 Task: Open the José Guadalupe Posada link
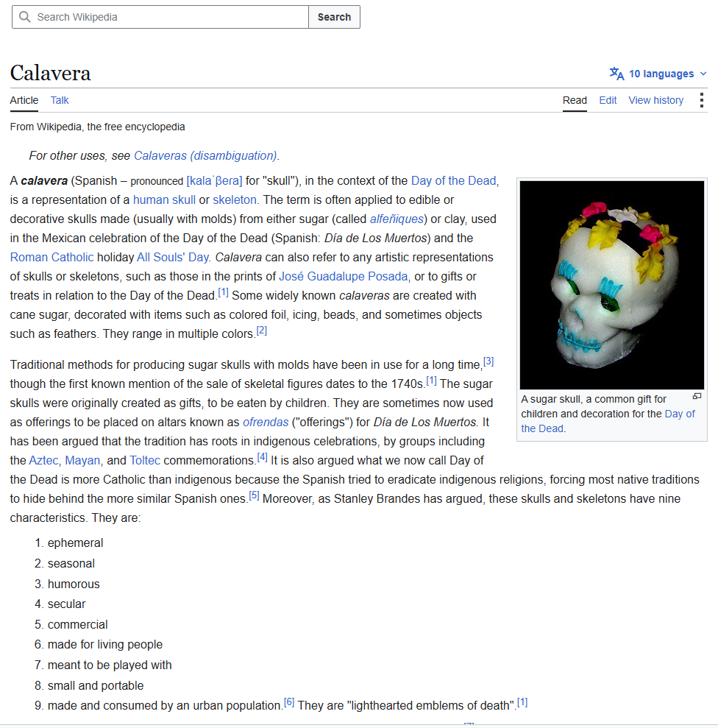pos(343,276)
